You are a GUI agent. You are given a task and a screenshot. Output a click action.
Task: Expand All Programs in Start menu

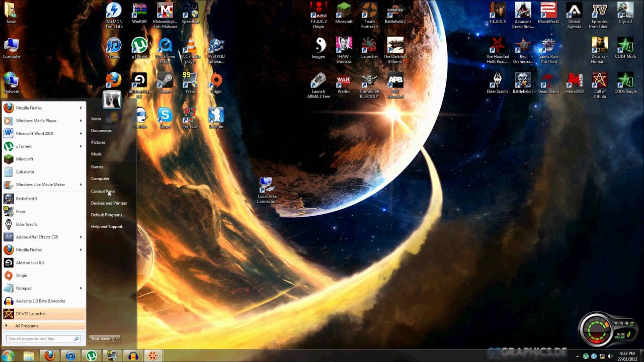(x=44, y=326)
